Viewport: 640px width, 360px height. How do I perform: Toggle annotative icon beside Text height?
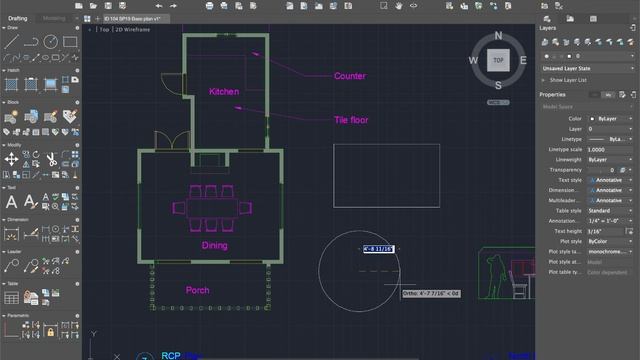coord(629,231)
